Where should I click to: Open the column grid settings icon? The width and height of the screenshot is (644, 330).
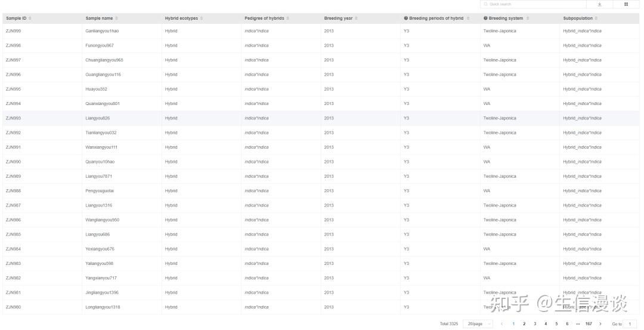[x=626, y=4]
